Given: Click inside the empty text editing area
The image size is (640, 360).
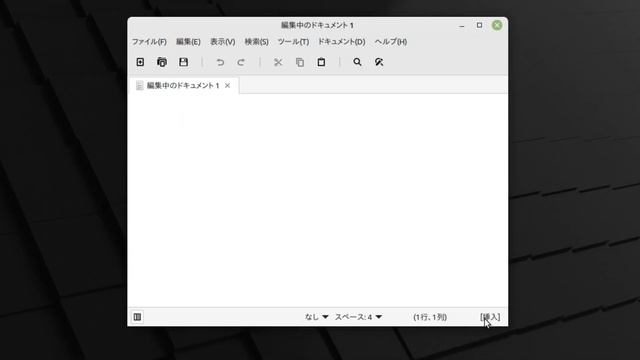Looking at the screenshot, I should pyautogui.click(x=318, y=200).
